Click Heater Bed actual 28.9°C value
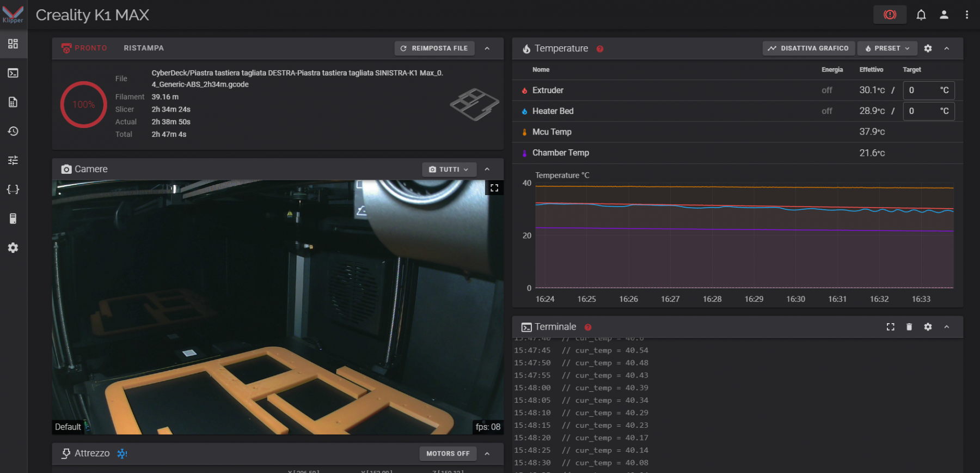Image resolution: width=980 pixels, height=473 pixels. tap(872, 111)
